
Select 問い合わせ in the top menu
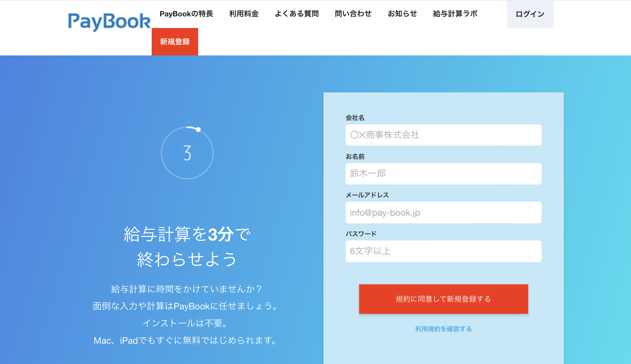353,14
